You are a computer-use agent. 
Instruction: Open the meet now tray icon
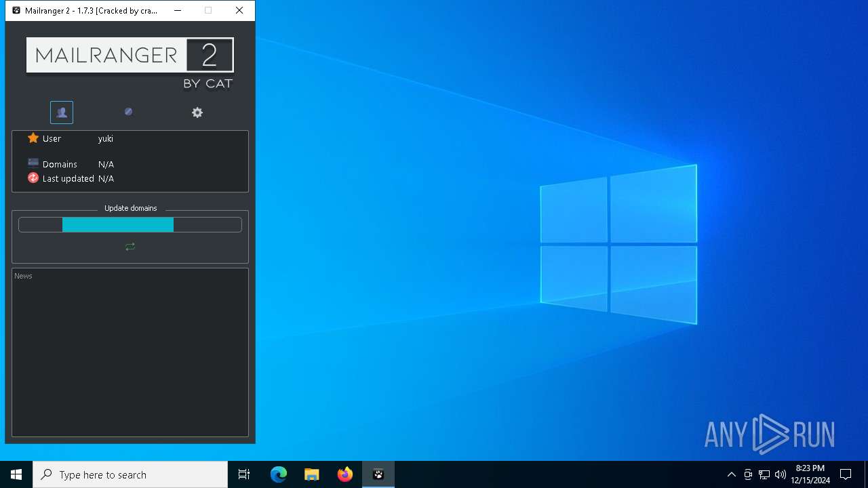tap(748, 474)
